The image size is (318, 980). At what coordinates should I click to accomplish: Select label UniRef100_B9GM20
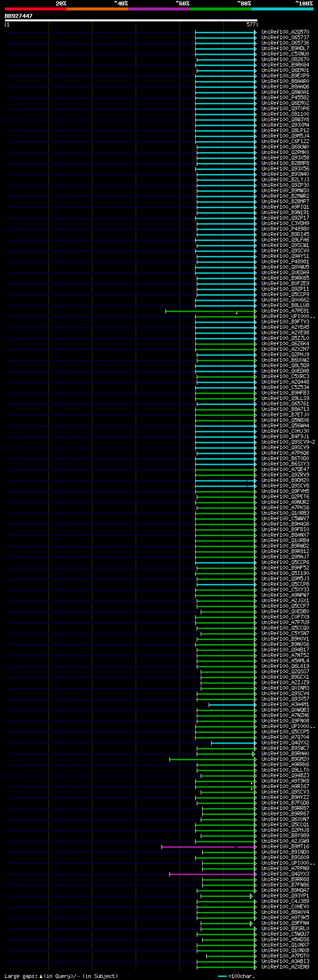click(285, 759)
